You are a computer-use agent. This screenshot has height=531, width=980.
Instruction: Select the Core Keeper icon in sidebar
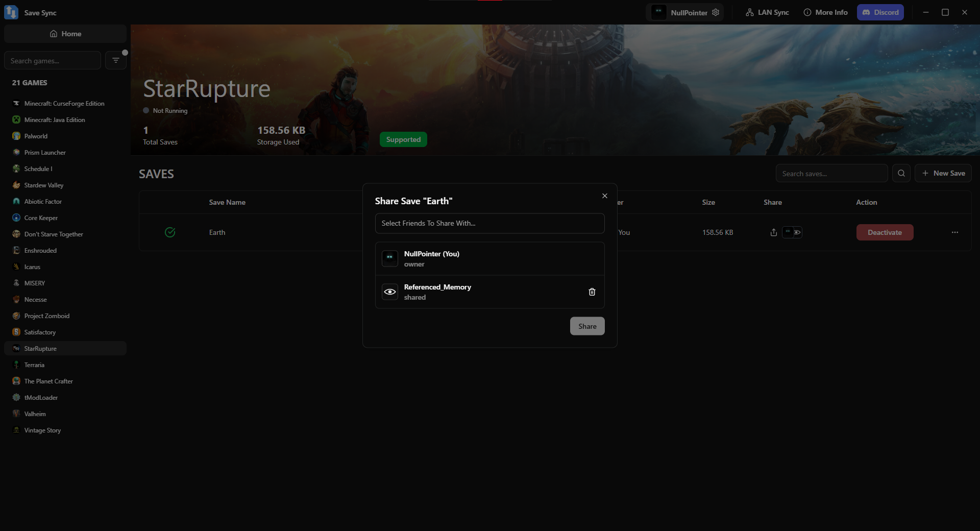click(16, 218)
